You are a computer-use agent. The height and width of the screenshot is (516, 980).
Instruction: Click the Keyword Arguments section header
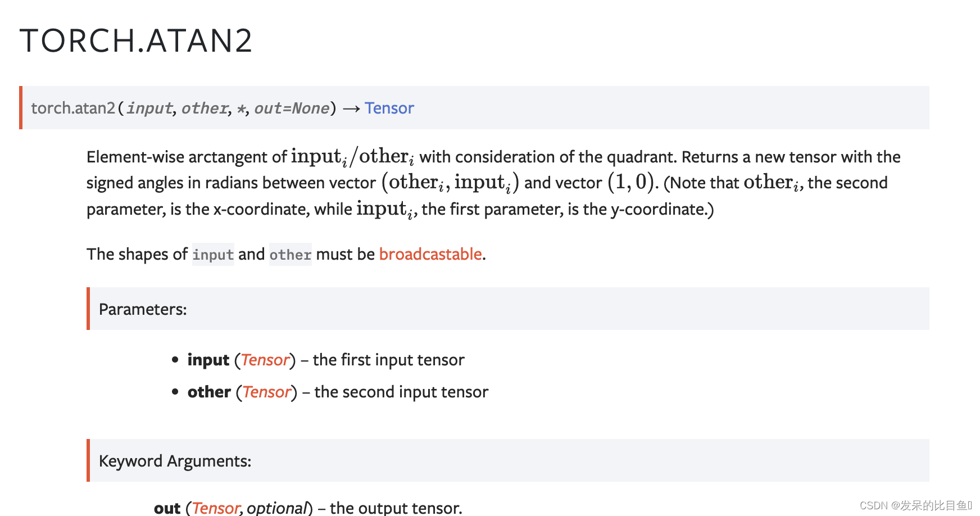coord(175,461)
